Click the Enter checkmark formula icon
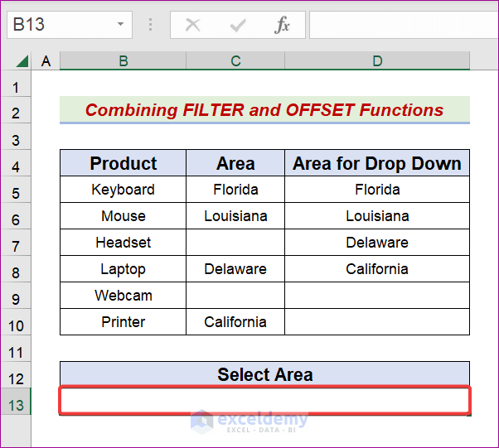The width and height of the screenshot is (499, 448). 238,25
